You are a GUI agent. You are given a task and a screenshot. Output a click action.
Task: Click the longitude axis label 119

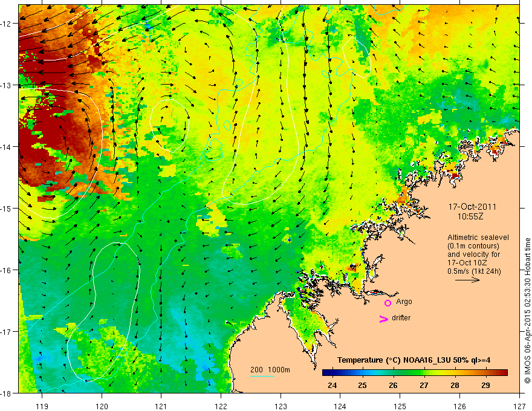tap(42, 406)
